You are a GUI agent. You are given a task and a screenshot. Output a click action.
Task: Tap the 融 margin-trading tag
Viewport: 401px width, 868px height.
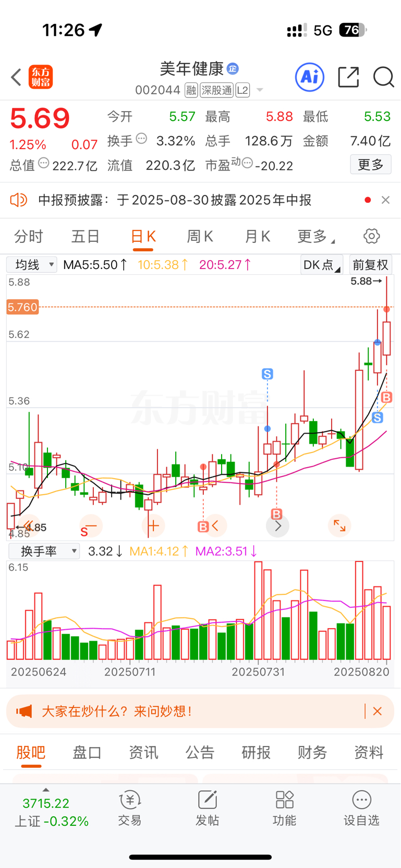(x=191, y=90)
